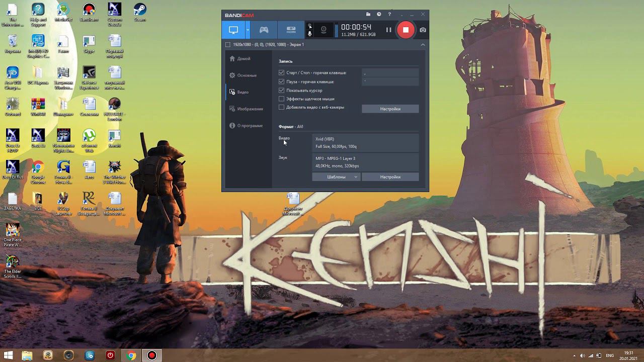This screenshot has width=644, height=362.
Task: Open Bandicam desktop shortcut
Action: pos(89,13)
